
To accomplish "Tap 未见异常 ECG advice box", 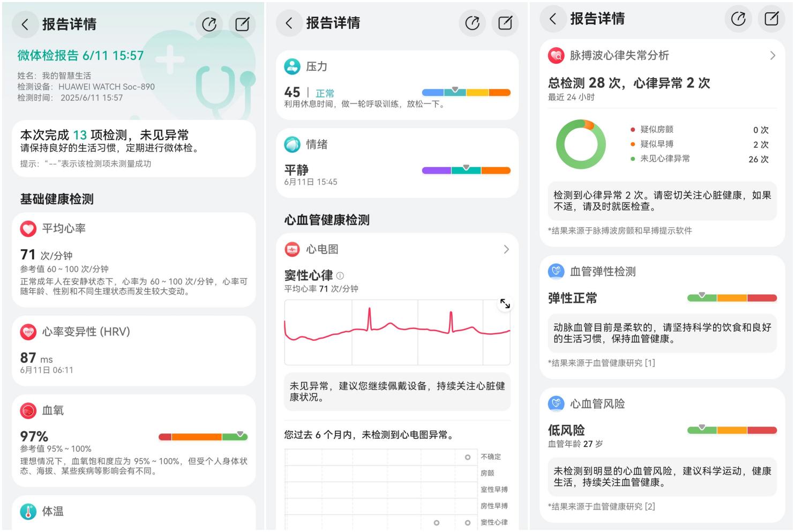I will tap(397, 392).
